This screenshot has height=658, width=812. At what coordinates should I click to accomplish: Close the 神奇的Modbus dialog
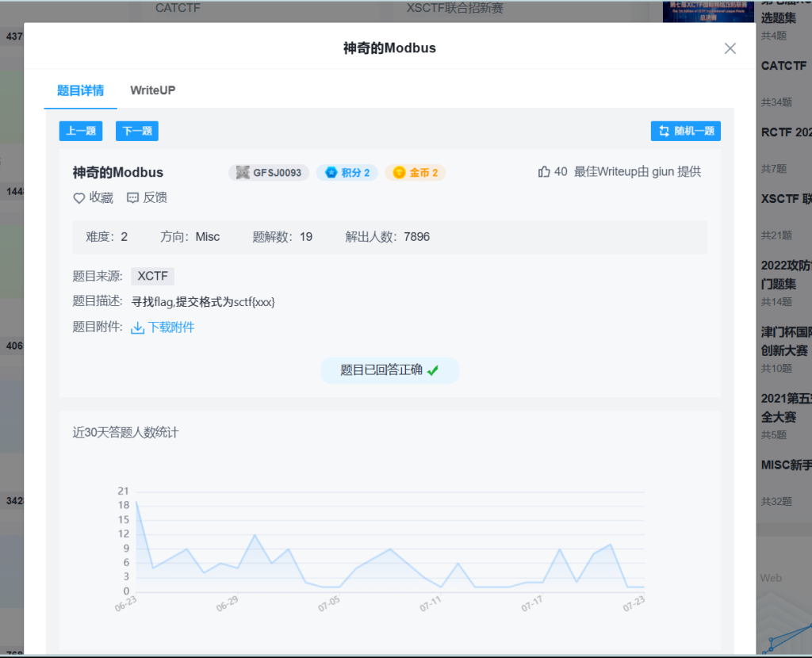coord(730,48)
